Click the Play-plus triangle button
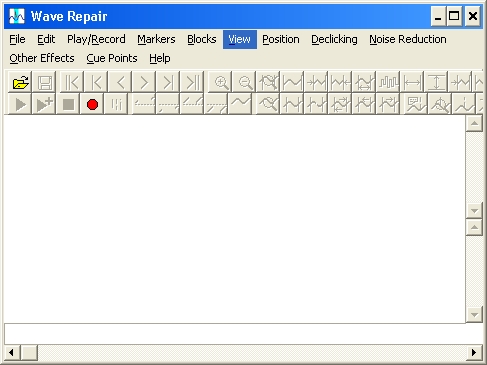This screenshot has height=365, width=487. 44,104
